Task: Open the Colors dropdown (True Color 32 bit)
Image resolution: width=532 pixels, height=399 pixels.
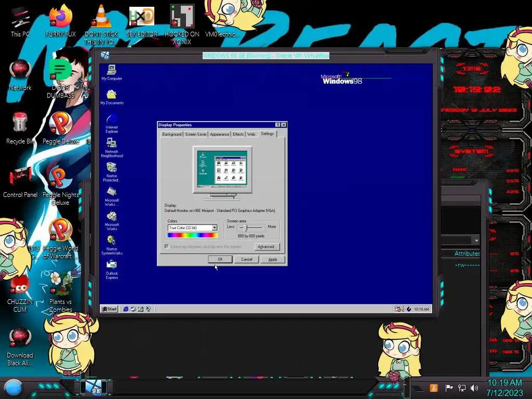Action: click(x=192, y=228)
